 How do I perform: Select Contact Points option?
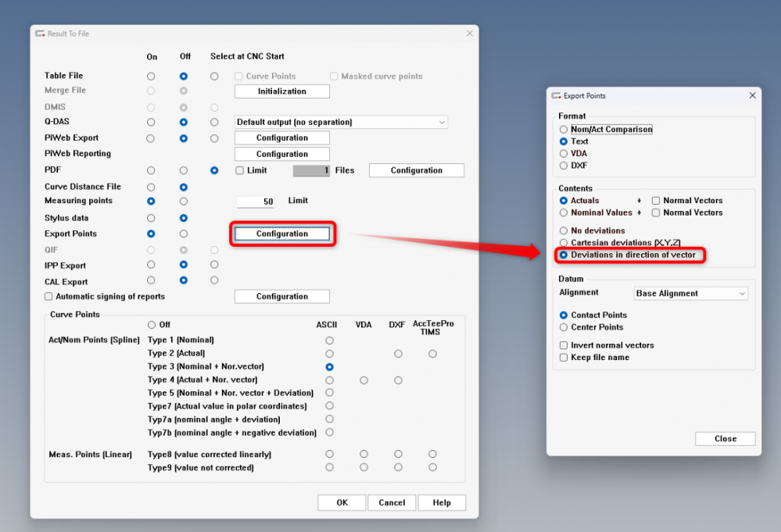tap(564, 315)
